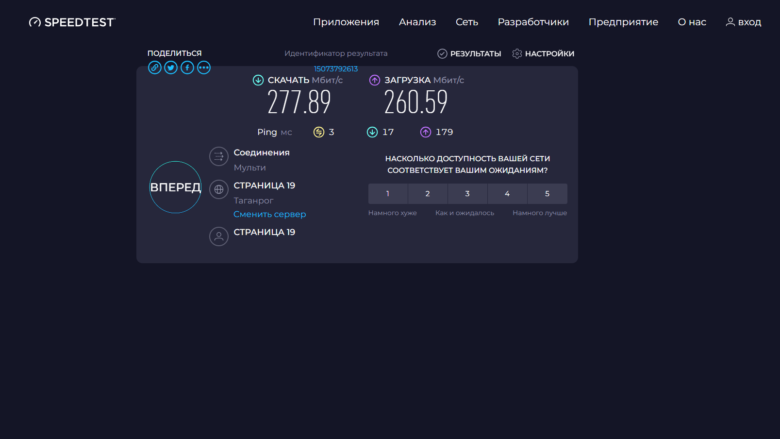Click the ПОДЕЛИТЬСЯ heading
Screen dimensions: 780x439
point(174,53)
